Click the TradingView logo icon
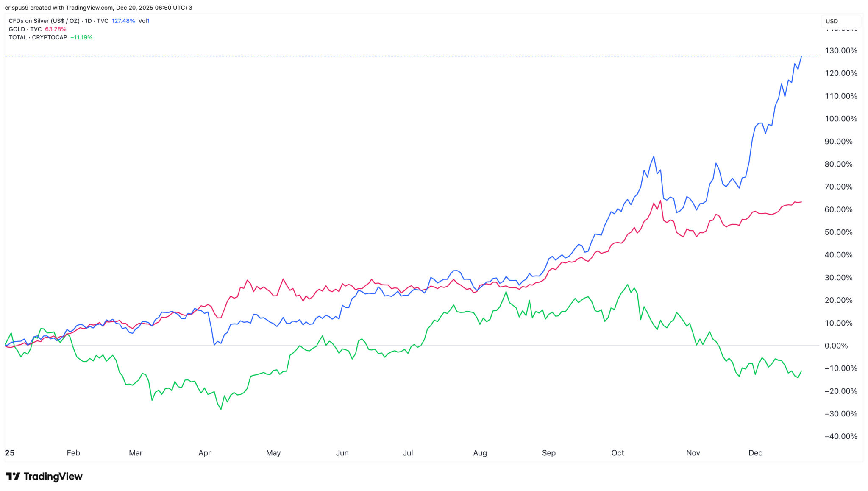Screen dimensions: 868x491 pyautogui.click(x=13, y=476)
